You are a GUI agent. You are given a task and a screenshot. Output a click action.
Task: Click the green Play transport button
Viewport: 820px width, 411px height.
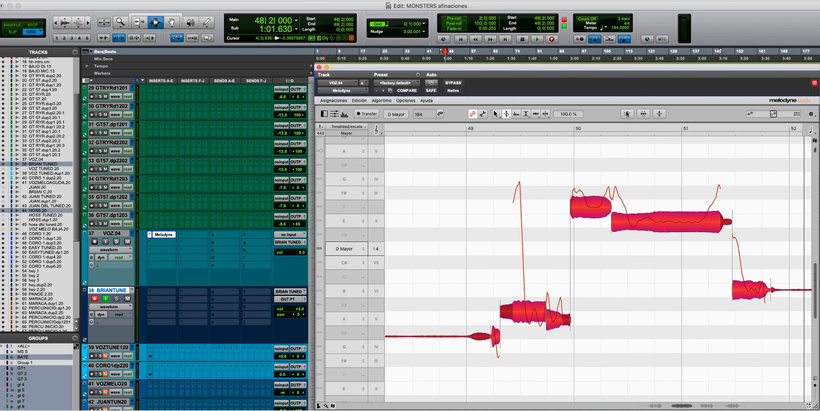[537, 39]
